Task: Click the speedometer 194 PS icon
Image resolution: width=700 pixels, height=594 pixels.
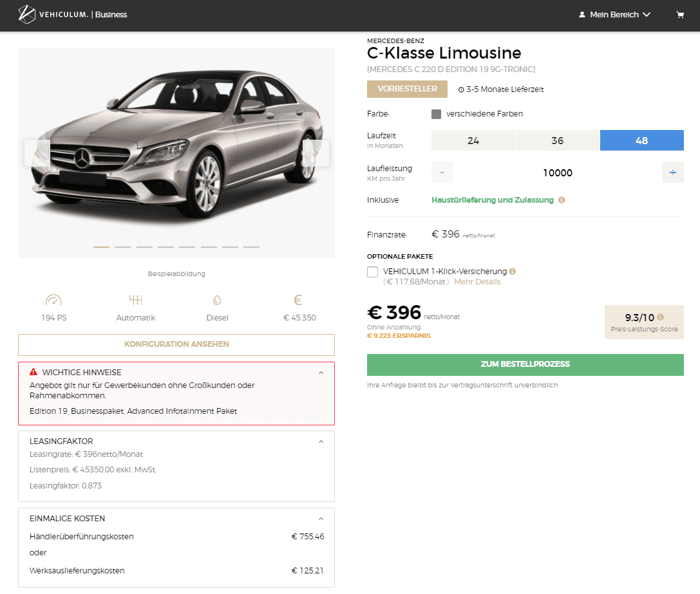Action: [53, 300]
